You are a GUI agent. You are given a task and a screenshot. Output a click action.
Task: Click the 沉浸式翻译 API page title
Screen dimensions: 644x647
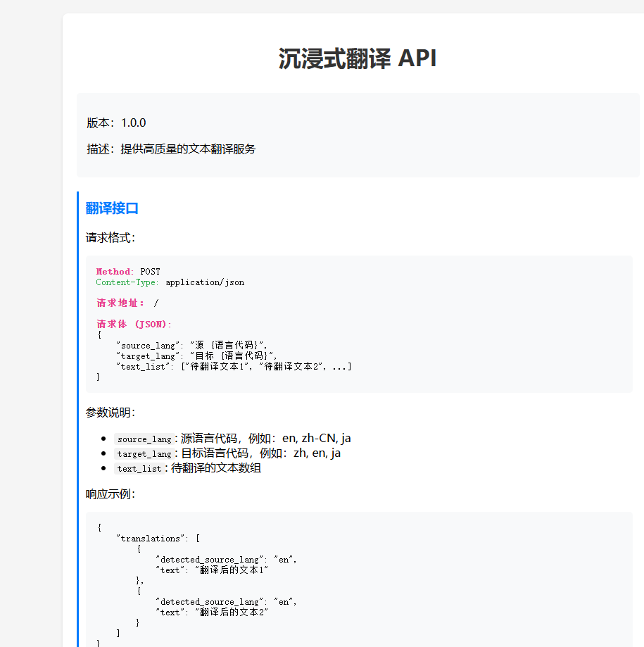(358, 58)
